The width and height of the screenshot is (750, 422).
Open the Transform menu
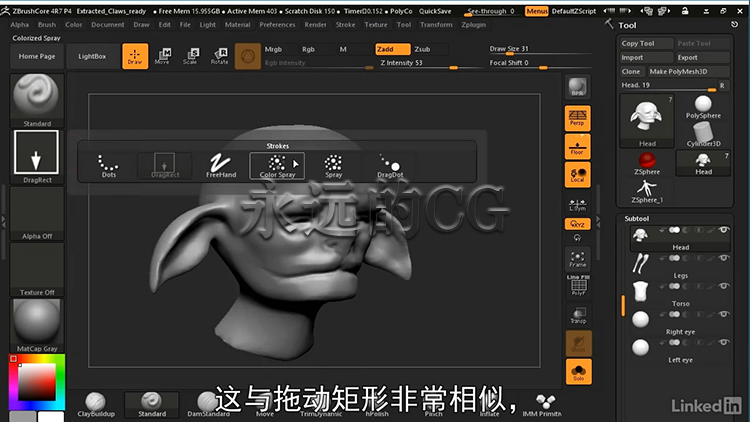click(436, 24)
